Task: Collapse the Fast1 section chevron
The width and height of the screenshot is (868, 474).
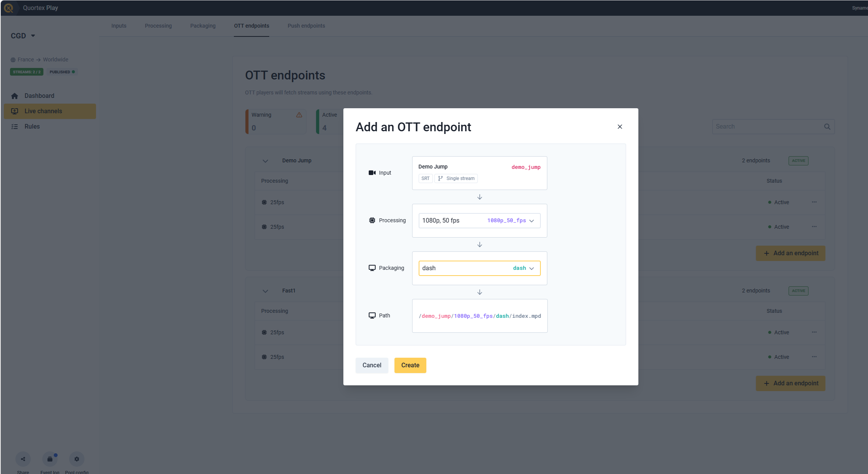Action: (265, 291)
